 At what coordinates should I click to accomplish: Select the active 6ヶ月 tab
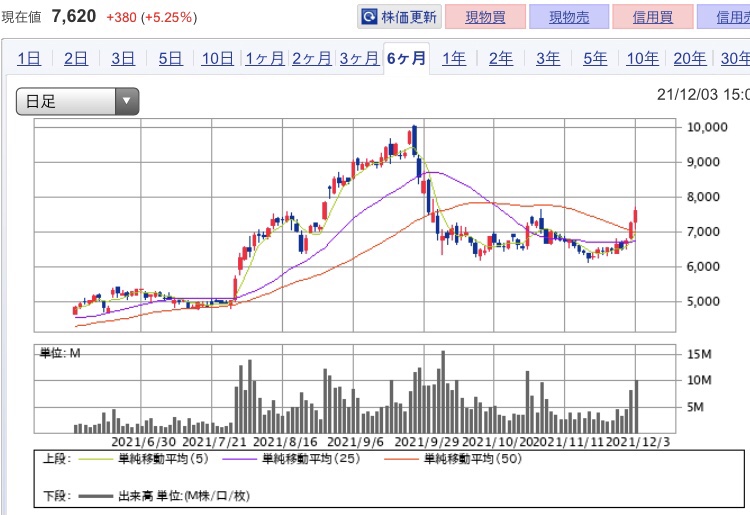(x=407, y=59)
